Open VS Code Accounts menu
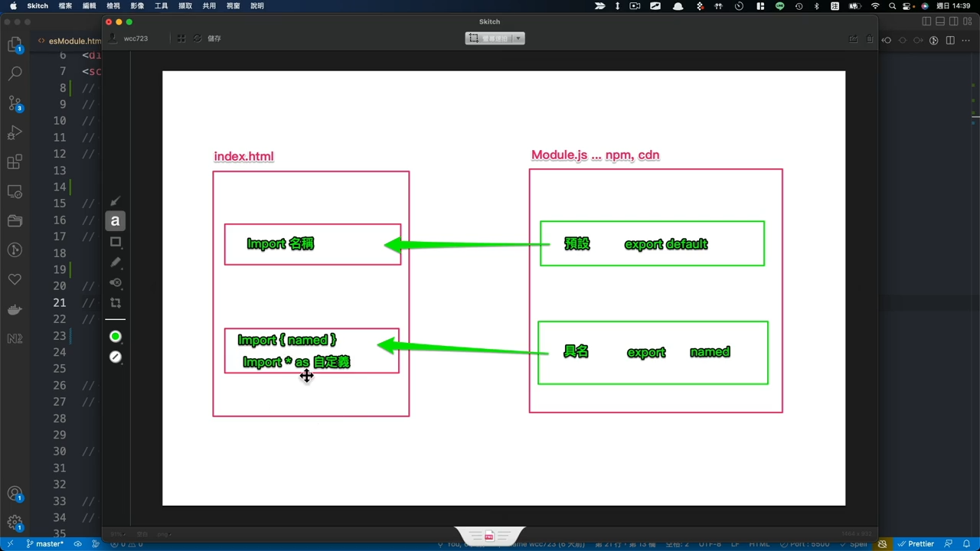 (x=15, y=494)
